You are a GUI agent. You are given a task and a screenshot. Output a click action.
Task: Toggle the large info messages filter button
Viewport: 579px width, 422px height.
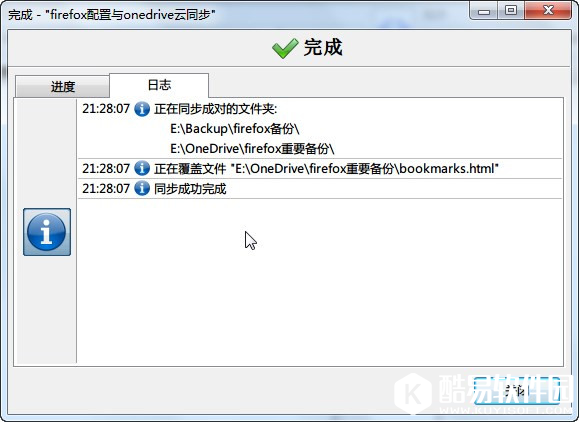click(47, 232)
